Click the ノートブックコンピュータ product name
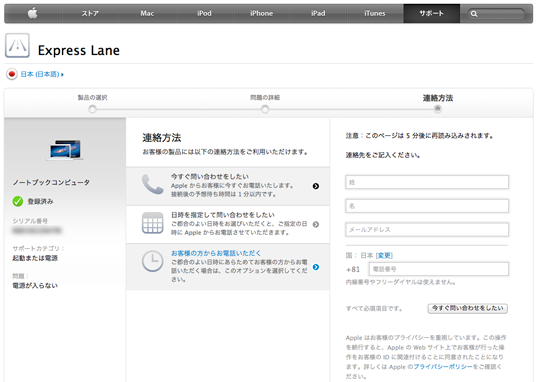Image resolution: width=540 pixels, height=382 pixels. pos(51,183)
